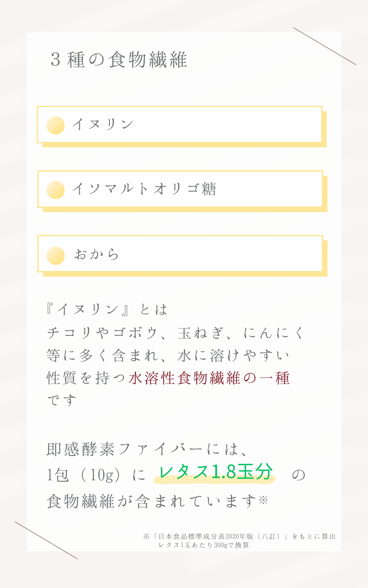The height and width of the screenshot is (588, 368).
Task: Select the おから box
Action: [182, 256]
